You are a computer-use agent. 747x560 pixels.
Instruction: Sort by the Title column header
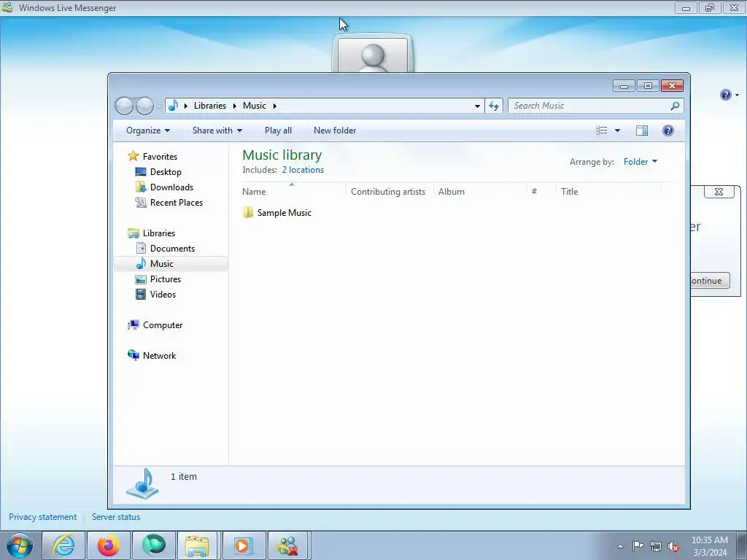(608, 192)
